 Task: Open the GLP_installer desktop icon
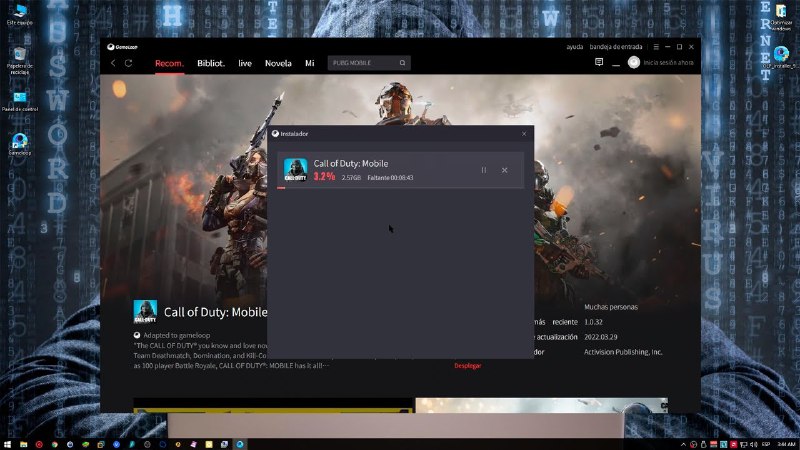781,57
